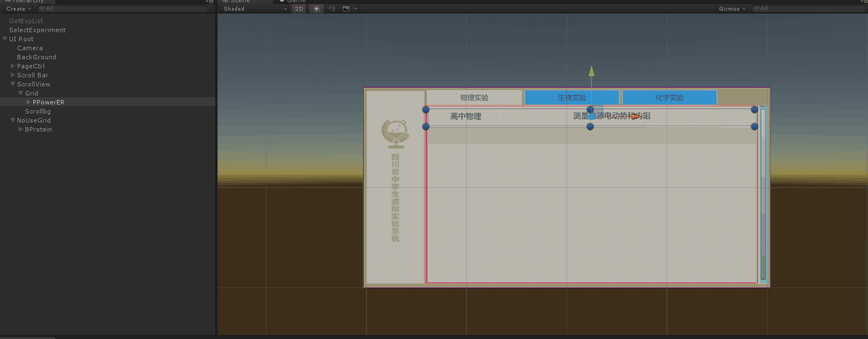Image resolution: width=868 pixels, height=339 pixels.
Task: Click the bottom-left resize handle dot
Action: click(x=426, y=127)
